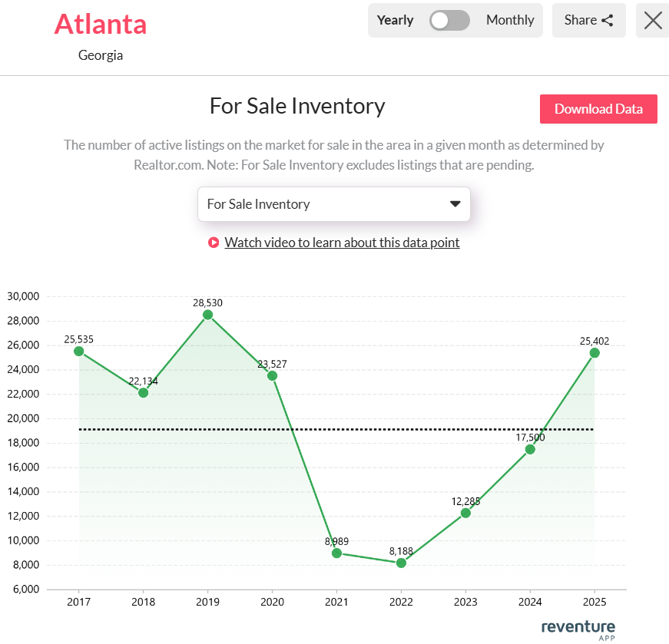Click the green 2019 peak marker showing 28,530
669x644 pixels.
207,315
